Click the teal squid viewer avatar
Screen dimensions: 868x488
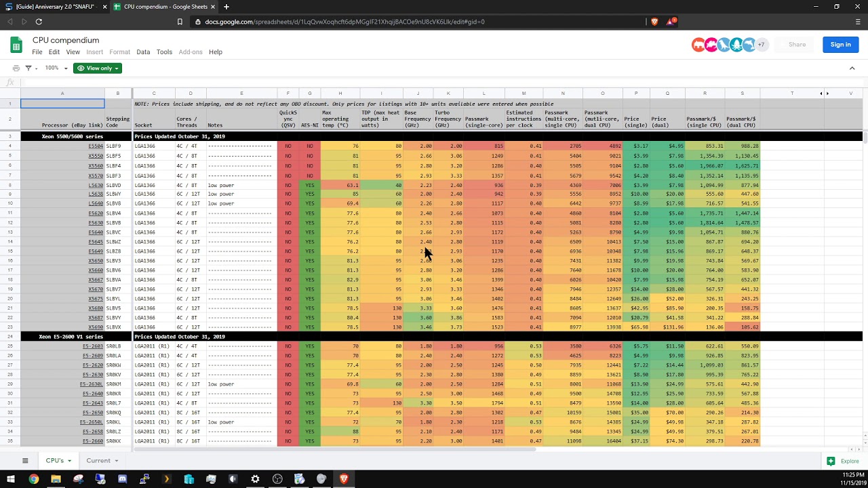[x=736, y=45]
